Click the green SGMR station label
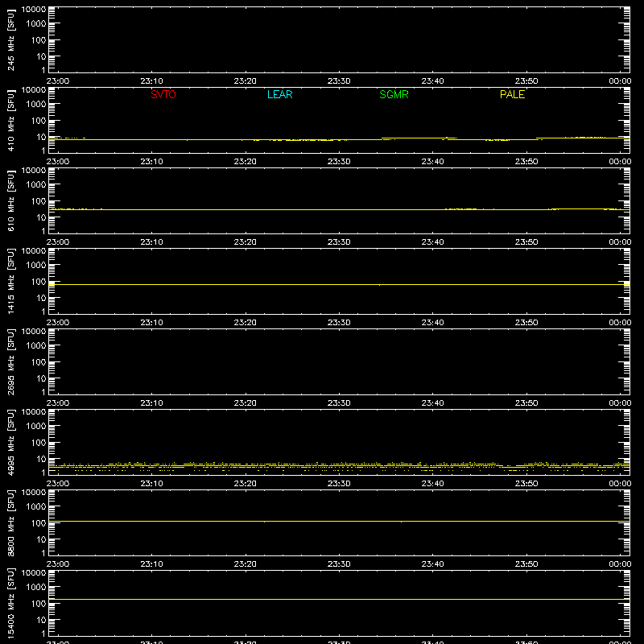Viewport: 644px width, 644px height. coord(394,94)
